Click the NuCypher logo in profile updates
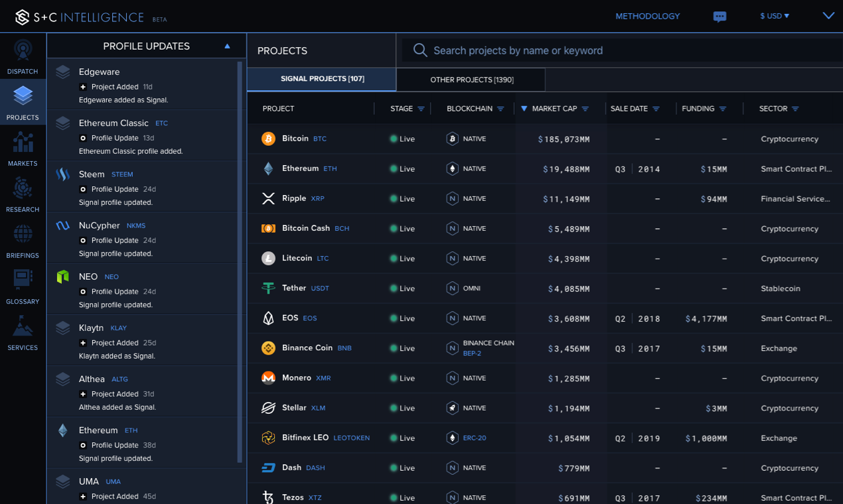 pos(63,225)
